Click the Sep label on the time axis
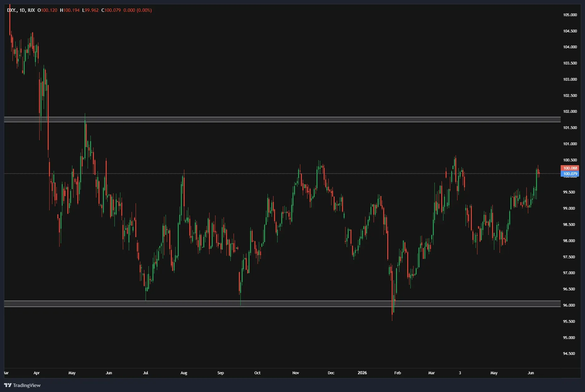Screen dimensions: 585x392 (x=221, y=373)
